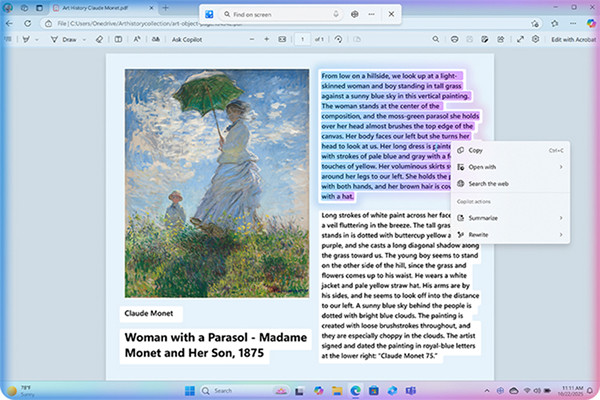Image resolution: width=600 pixels, height=400 pixels.
Task: Open the Windows Start menu
Action: coord(189,391)
